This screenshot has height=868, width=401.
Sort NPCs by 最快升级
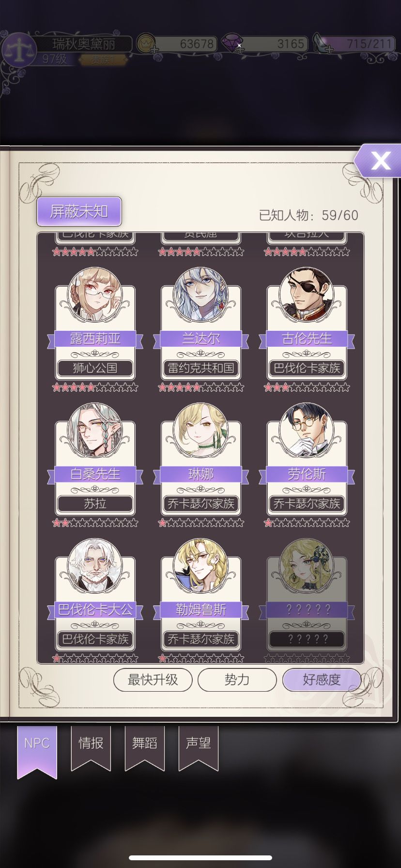[x=153, y=680]
